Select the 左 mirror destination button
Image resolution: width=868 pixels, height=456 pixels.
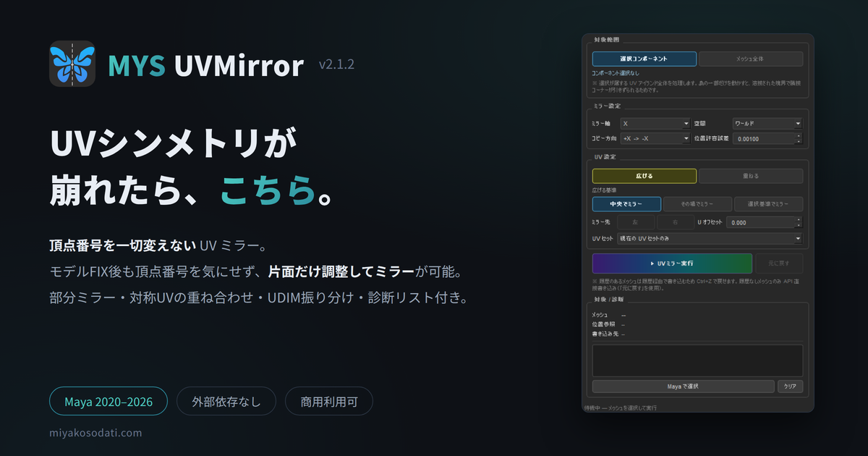tap(636, 222)
